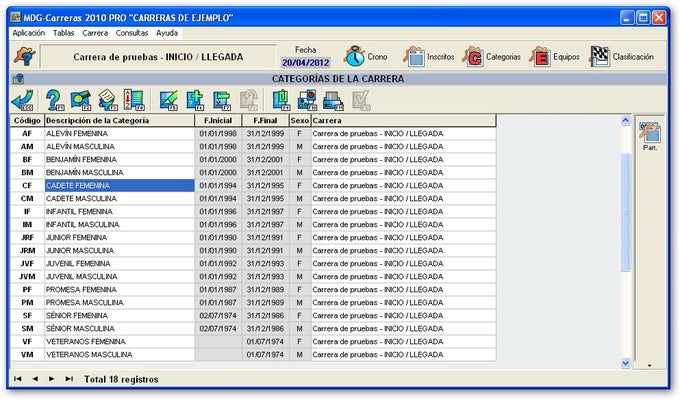The width and height of the screenshot is (680, 399).
Task: Open the Ayuda menu
Action: [x=167, y=33]
